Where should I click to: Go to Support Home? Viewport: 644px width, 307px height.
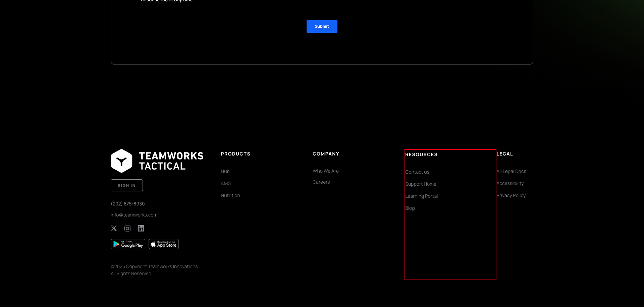(x=421, y=184)
